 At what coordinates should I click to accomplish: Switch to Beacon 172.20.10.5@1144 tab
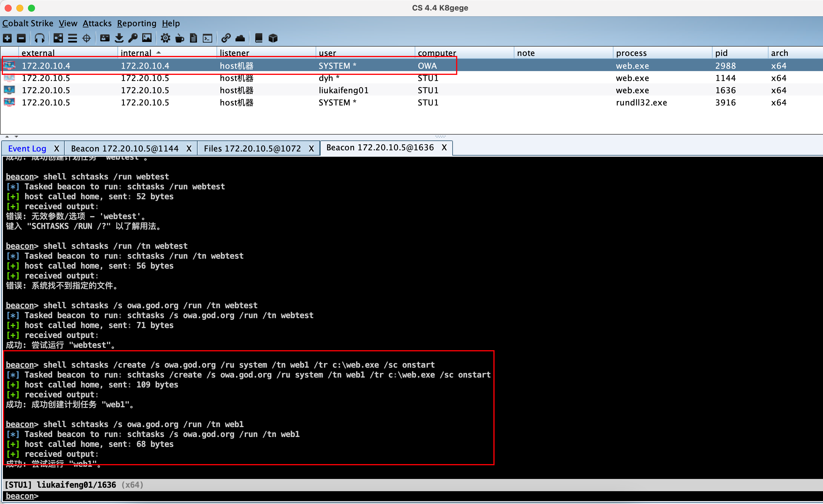pyautogui.click(x=124, y=149)
